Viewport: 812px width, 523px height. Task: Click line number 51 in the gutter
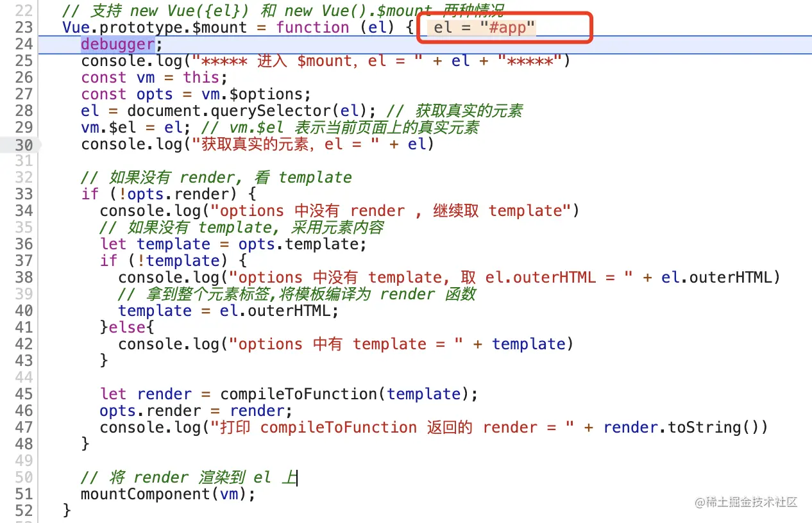coord(24,494)
